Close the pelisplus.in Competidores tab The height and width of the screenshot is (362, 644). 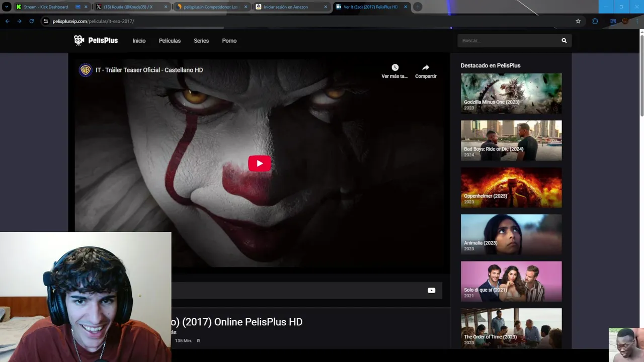click(x=246, y=7)
